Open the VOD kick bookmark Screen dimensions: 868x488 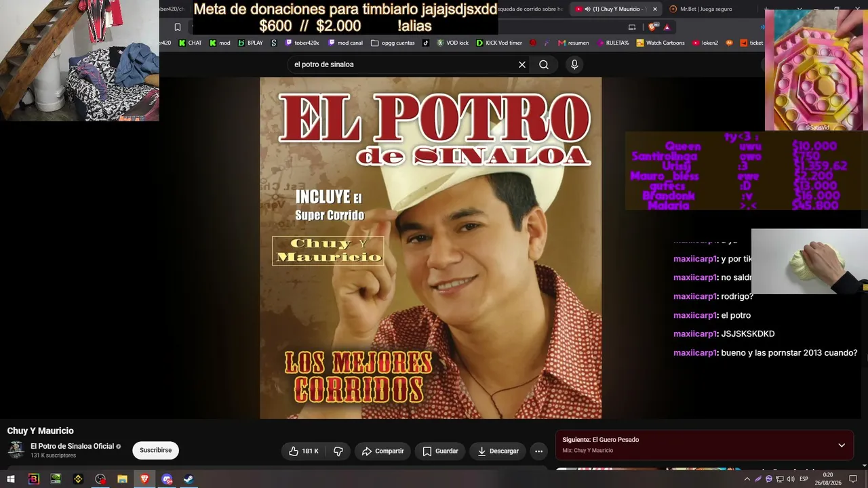[452, 43]
